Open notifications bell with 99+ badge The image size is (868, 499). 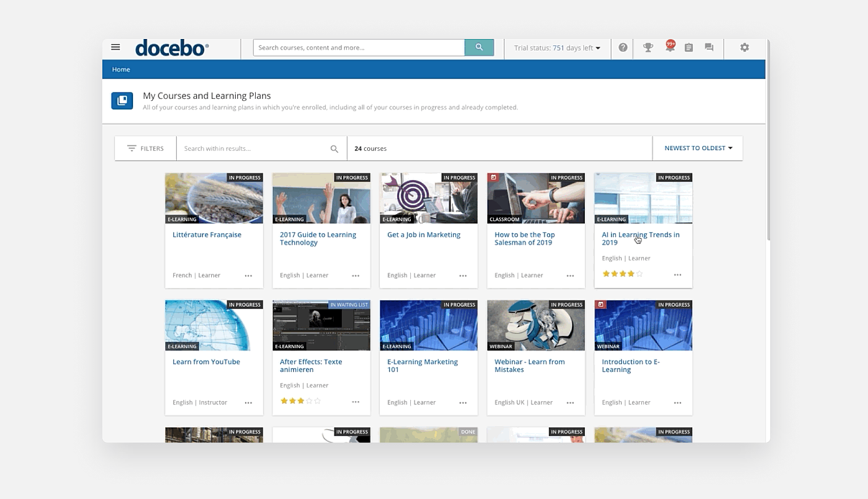point(669,48)
